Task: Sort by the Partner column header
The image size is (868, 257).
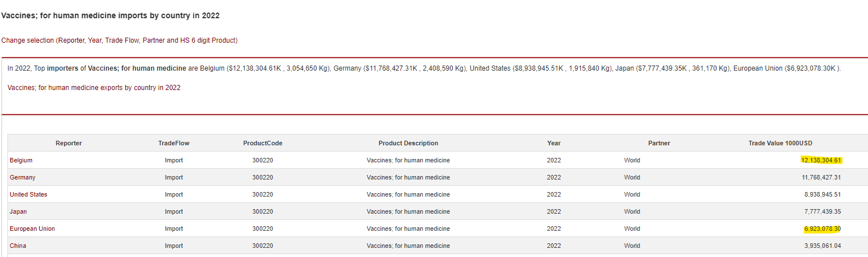Action: point(659,143)
